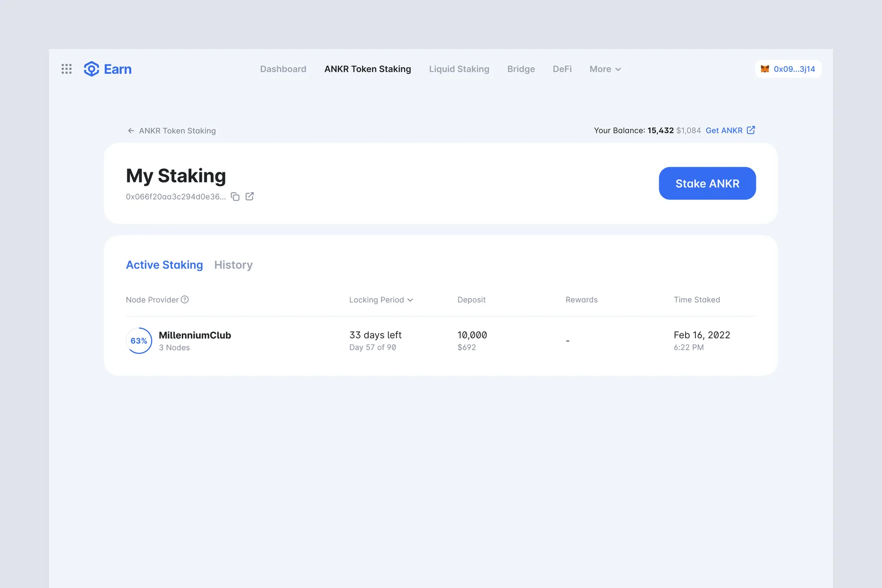Select ANKR Token Staking nav item
The image size is (882, 588).
tap(368, 69)
